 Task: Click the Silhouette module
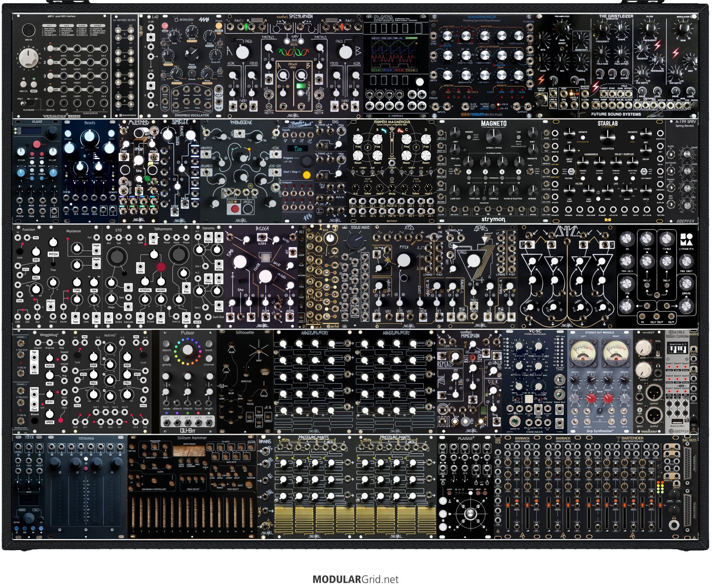pyautogui.click(x=245, y=382)
